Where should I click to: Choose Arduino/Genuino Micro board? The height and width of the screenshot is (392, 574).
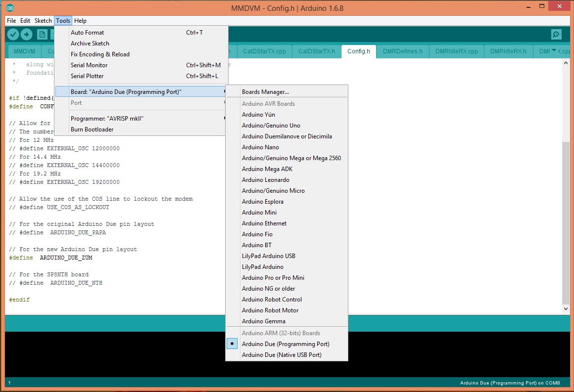287,190
